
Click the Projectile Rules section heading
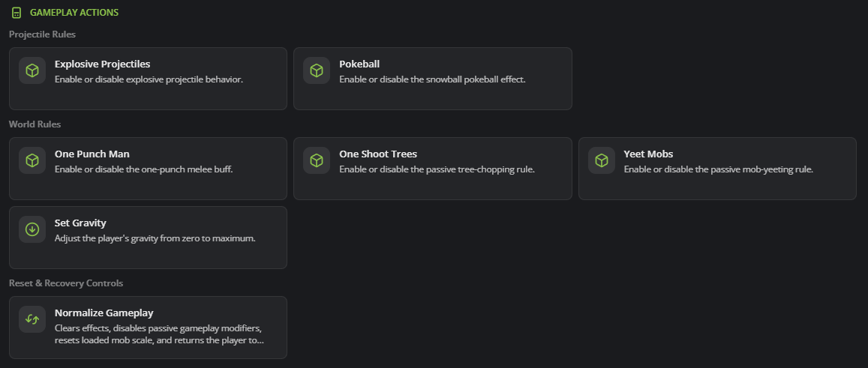[42, 34]
